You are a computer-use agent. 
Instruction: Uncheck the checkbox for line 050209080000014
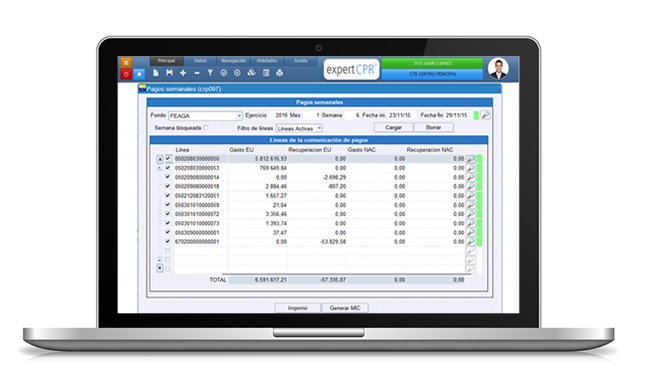(168, 177)
